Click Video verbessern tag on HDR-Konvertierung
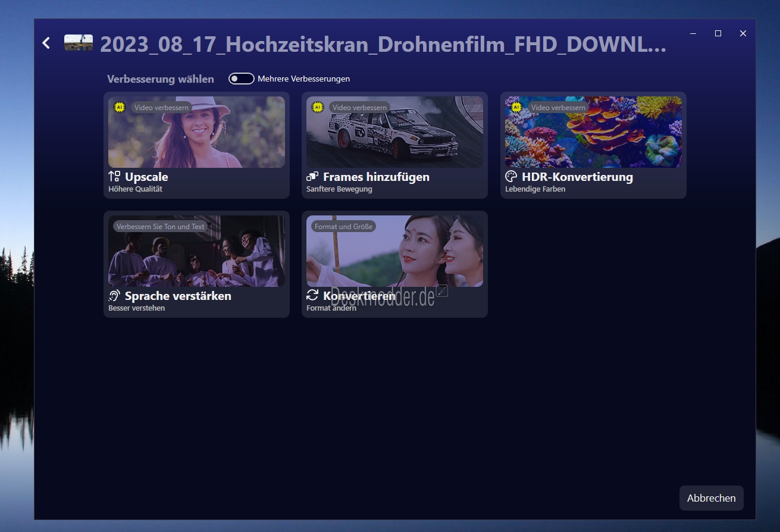 (x=558, y=108)
